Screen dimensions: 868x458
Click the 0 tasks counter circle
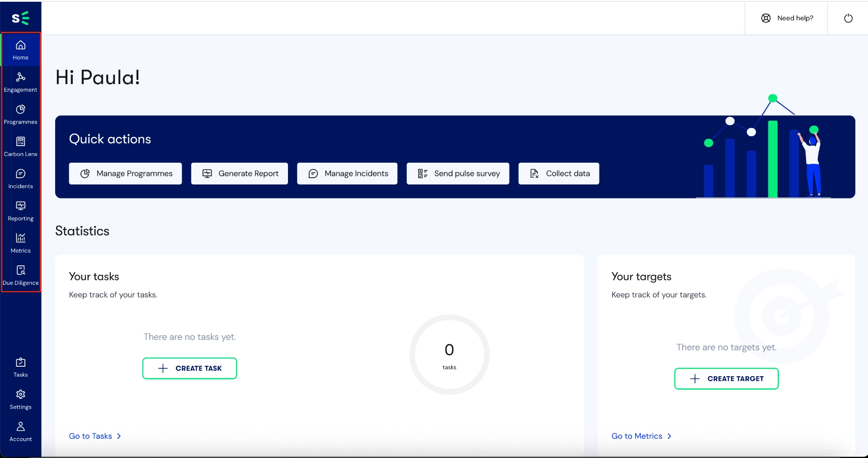click(x=449, y=354)
